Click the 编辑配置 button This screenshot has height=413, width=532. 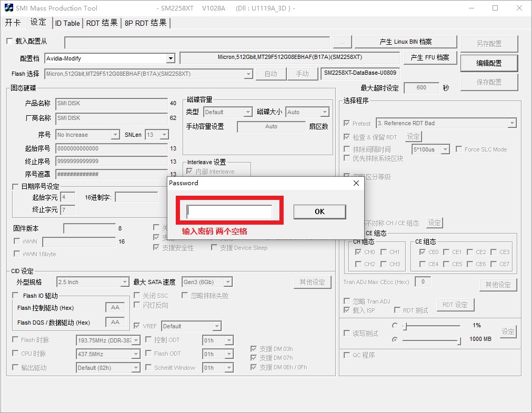(x=489, y=63)
